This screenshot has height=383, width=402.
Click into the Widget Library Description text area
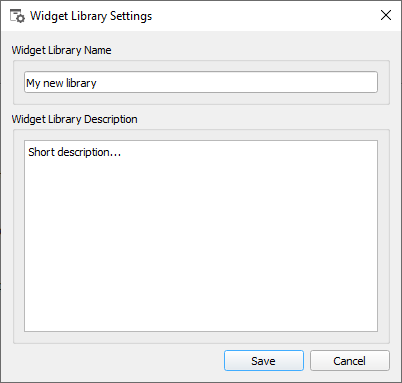coord(201,236)
